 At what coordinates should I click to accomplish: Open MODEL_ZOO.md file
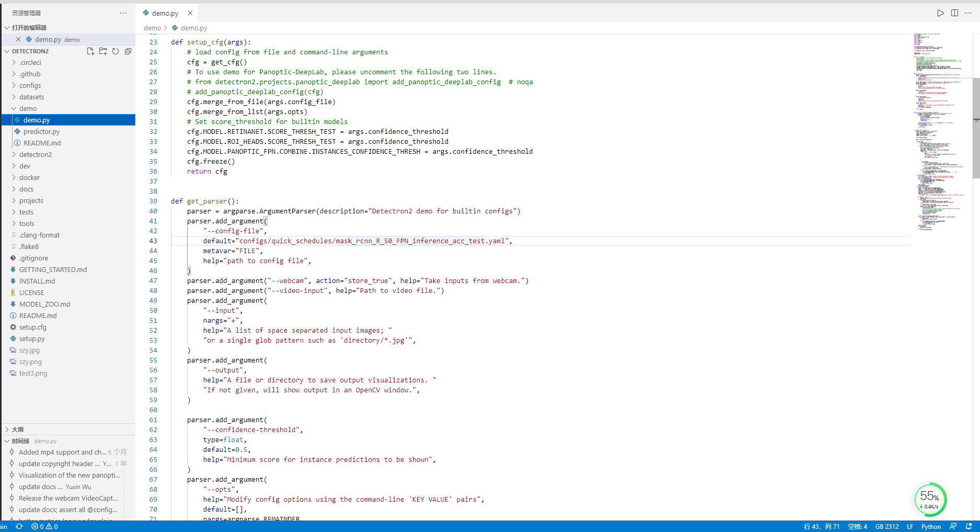44,304
